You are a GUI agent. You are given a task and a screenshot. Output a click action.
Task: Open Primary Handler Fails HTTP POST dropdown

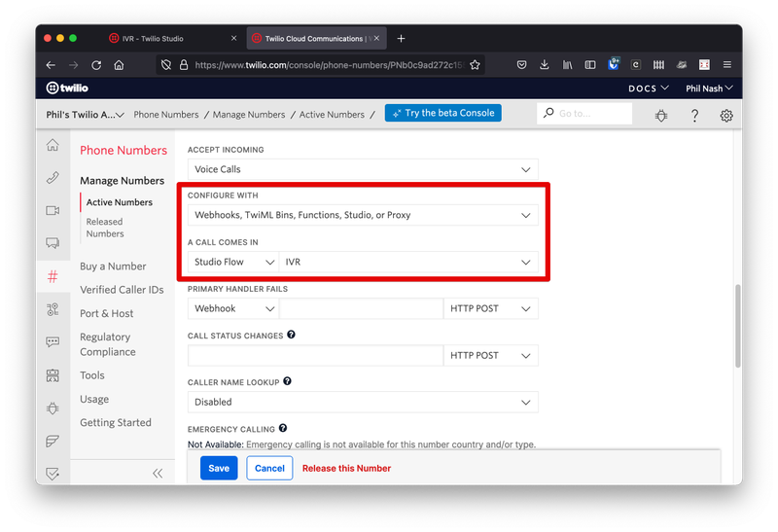[x=491, y=308]
